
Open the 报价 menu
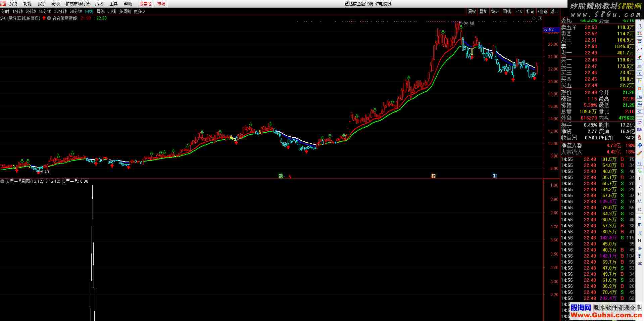pos(42,4)
